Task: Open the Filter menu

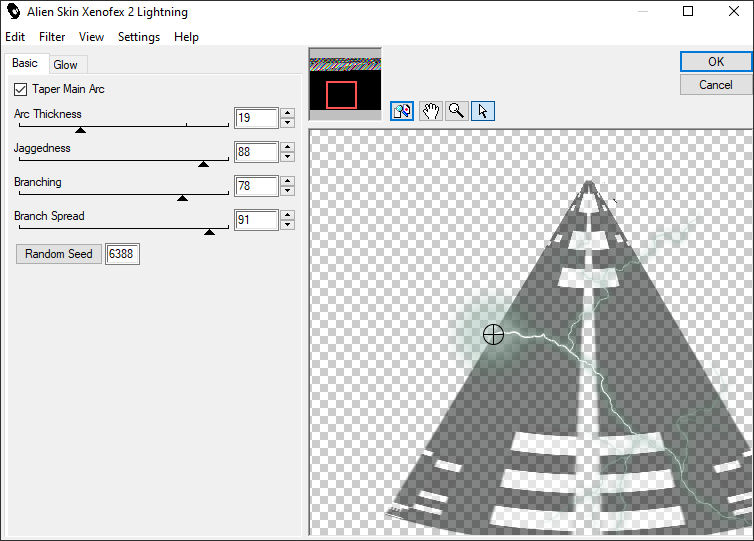Action: click(x=52, y=37)
